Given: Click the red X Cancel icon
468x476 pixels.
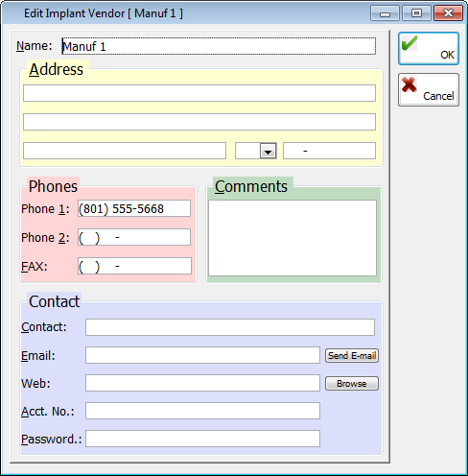Looking at the screenshot, I should pyautogui.click(x=409, y=84).
